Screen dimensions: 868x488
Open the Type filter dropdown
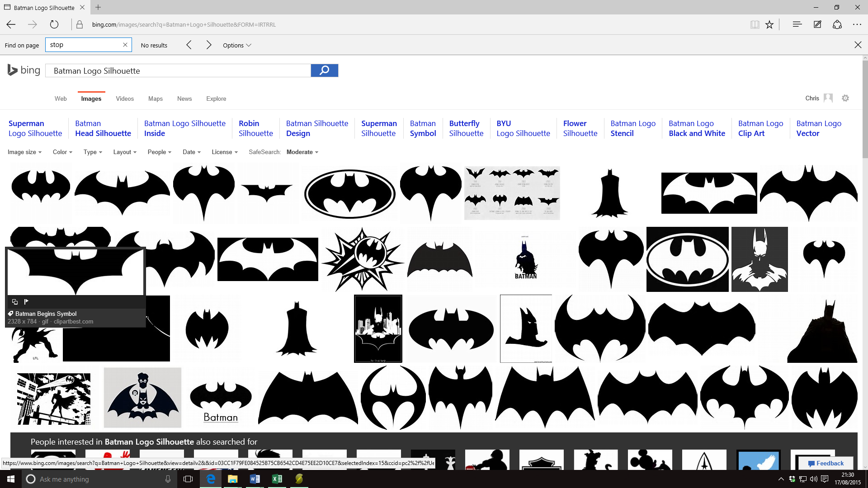93,152
